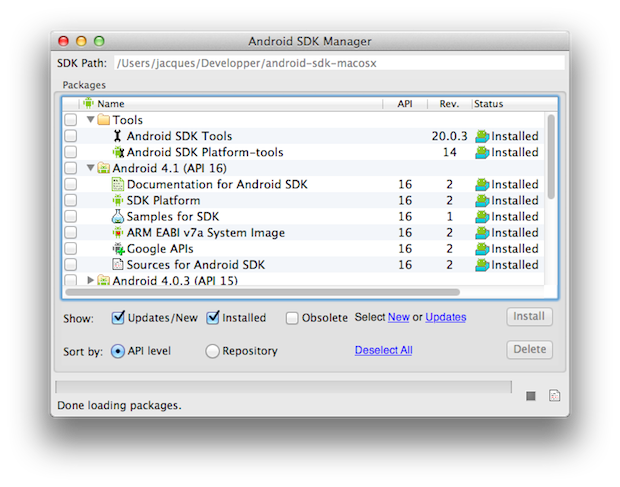Check the Android 4.1 (API 16) checkbox
The width and height of the screenshot is (620, 487).
point(71,168)
